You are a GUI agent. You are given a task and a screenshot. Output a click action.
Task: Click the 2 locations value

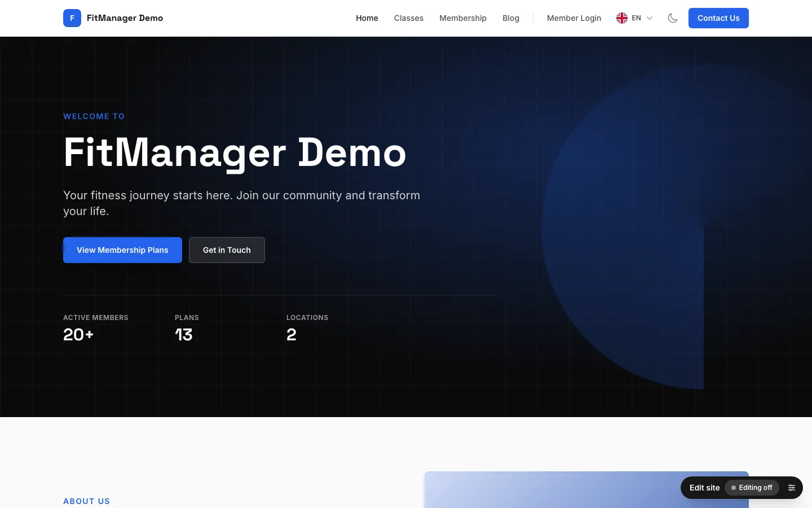pyautogui.click(x=292, y=335)
